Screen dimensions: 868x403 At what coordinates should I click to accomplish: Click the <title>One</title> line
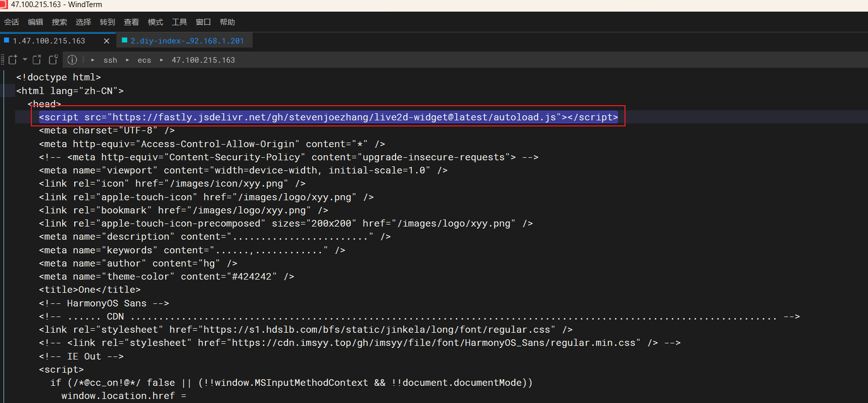[89, 290]
